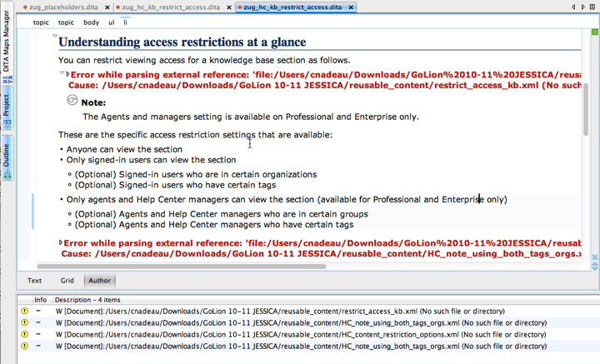Viewport: 600px width, 364px height.
Task: Click green validation status square
Action: (595, 32)
